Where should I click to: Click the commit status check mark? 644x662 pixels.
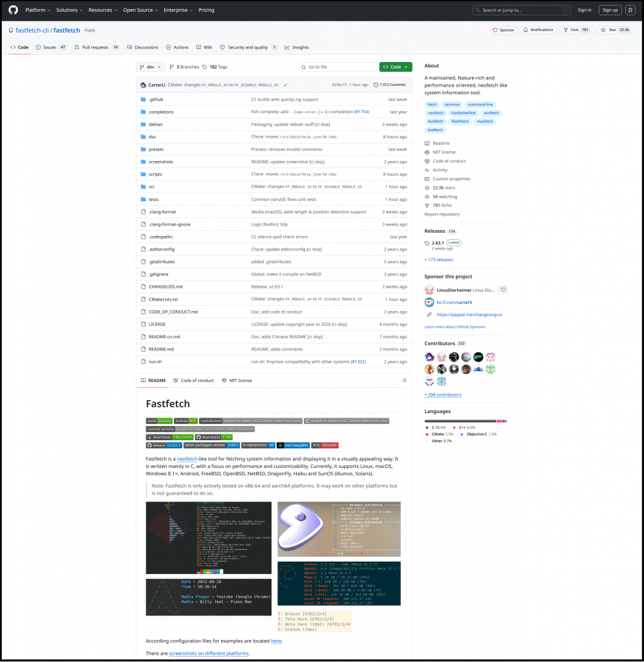point(285,85)
